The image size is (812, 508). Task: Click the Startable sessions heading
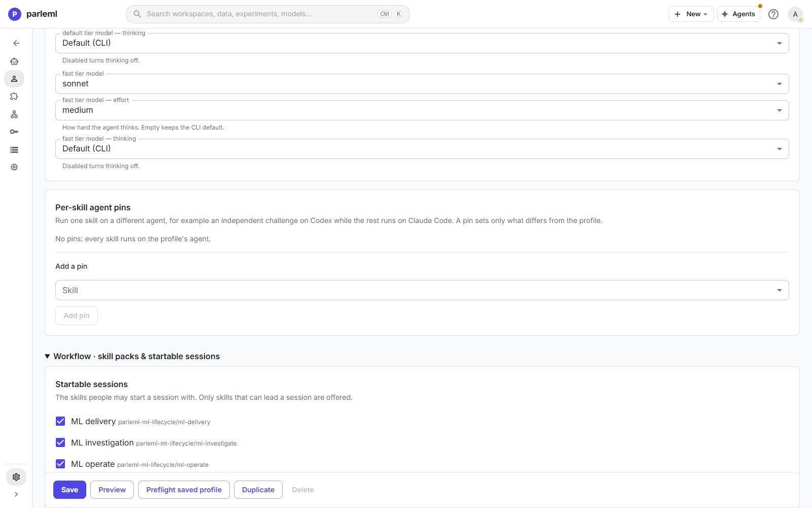point(91,384)
